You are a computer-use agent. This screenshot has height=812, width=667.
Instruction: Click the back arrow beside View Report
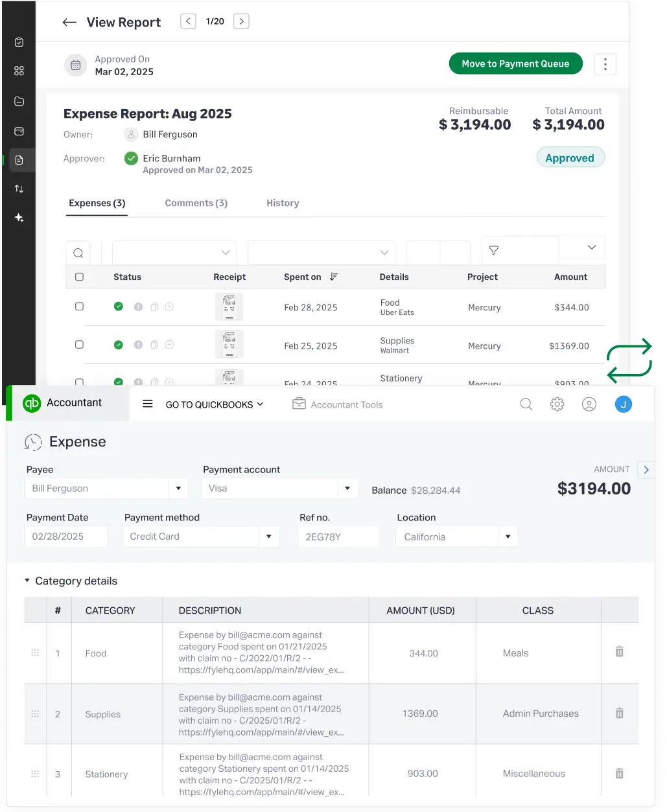click(69, 23)
